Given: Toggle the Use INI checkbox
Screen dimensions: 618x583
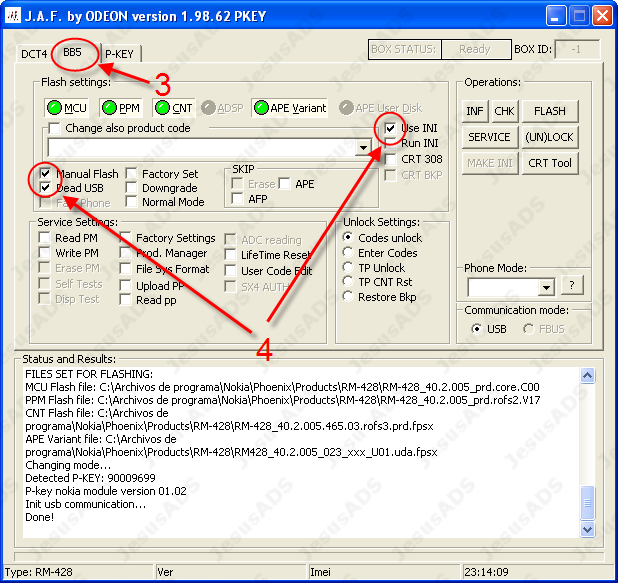Looking at the screenshot, I should 390,128.
